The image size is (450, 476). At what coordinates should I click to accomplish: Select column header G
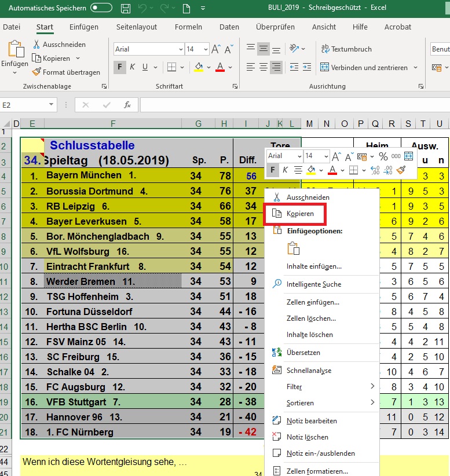point(198,123)
